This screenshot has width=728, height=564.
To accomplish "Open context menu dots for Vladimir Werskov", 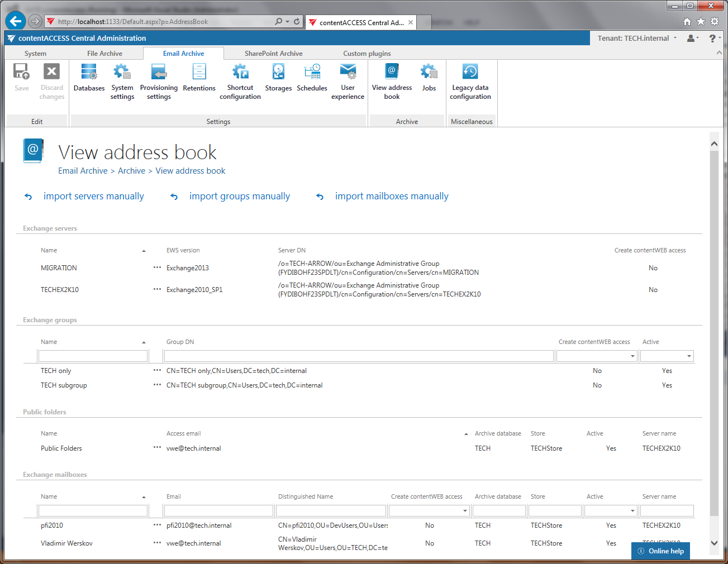I will 157,543.
